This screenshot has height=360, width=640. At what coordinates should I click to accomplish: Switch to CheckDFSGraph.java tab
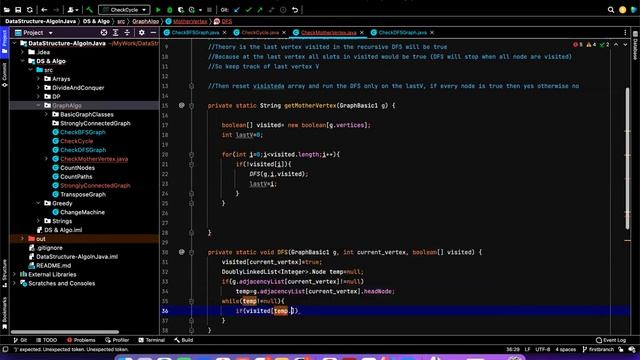tap(402, 33)
